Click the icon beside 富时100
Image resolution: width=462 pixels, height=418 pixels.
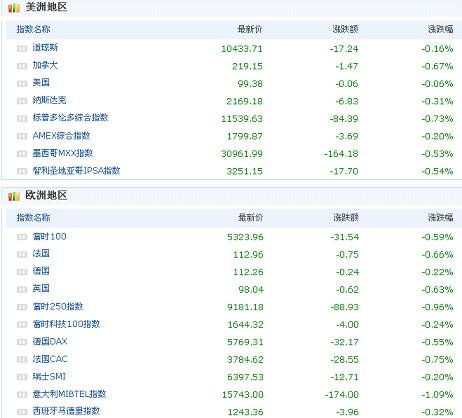pyautogui.click(x=22, y=237)
